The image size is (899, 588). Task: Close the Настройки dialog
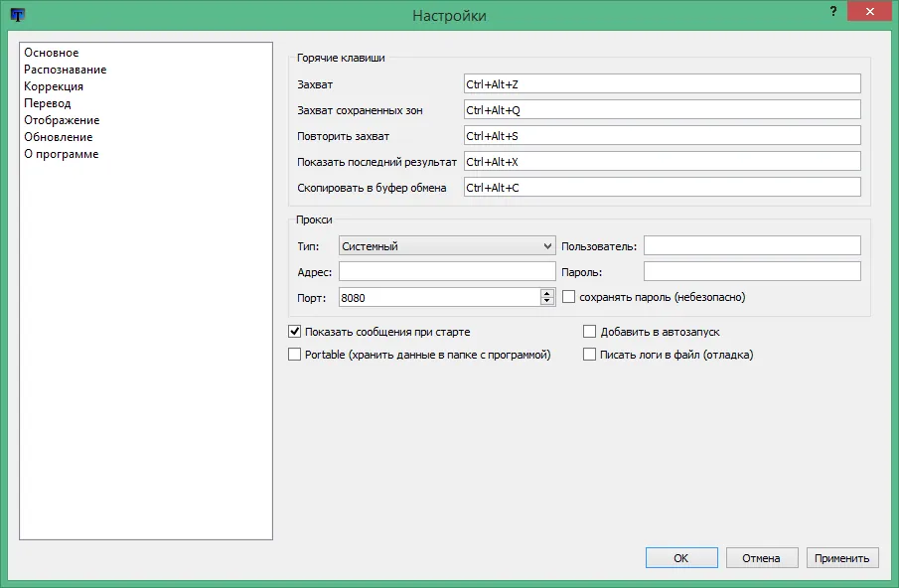869,11
